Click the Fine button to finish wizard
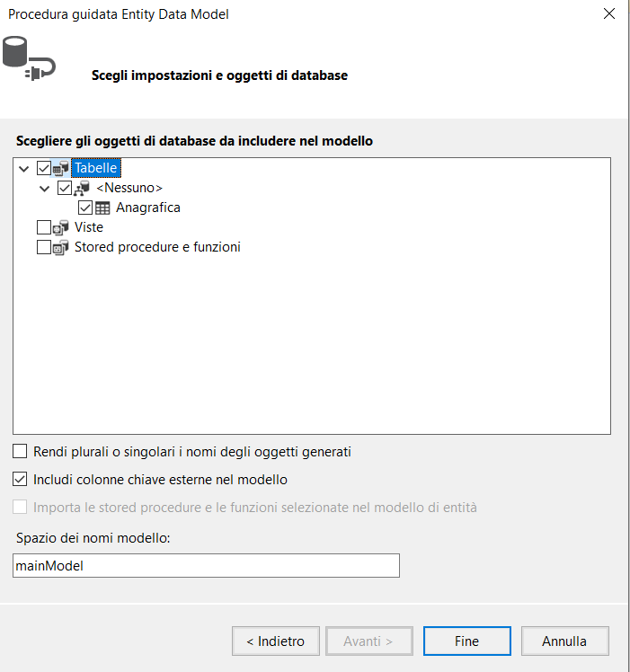This screenshot has height=672, width=630. click(466, 641)
